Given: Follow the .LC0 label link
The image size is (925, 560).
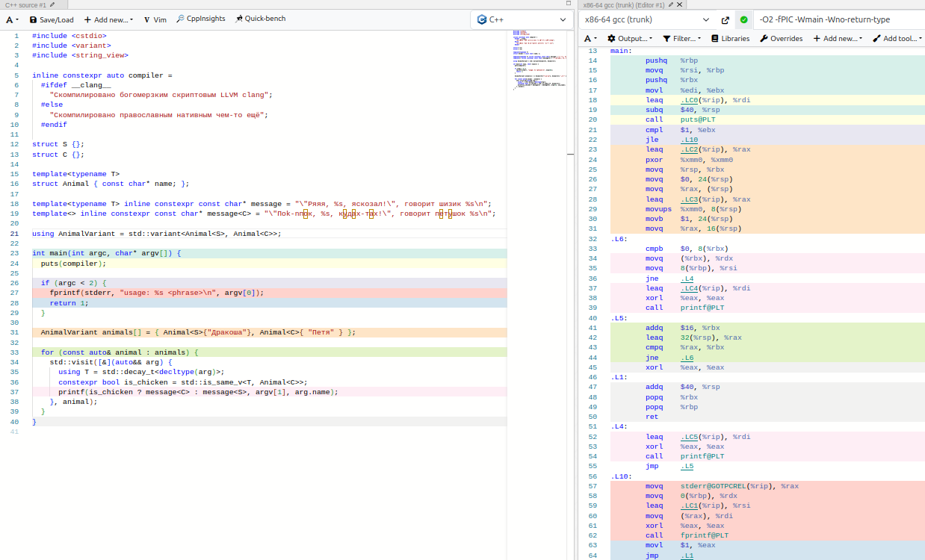Looking at the screenshot, I should (x=689, y=100).
